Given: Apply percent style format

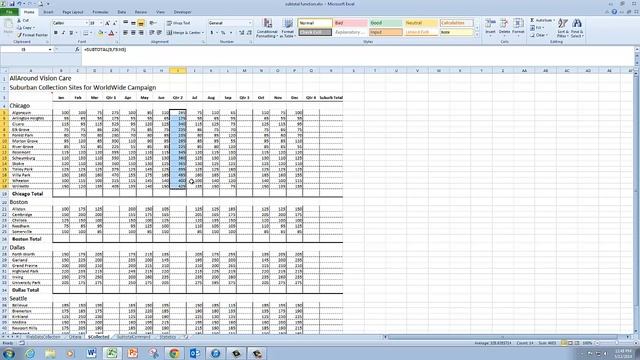Looking at the screenshot, I should click(x=223, y=33).
